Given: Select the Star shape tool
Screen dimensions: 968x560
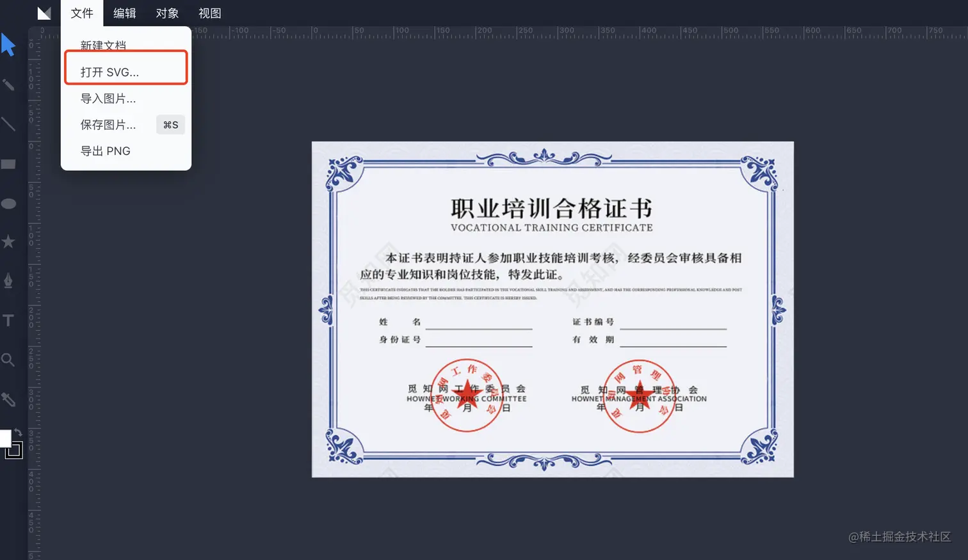Looking at the screenshot, I should [8, 241].
